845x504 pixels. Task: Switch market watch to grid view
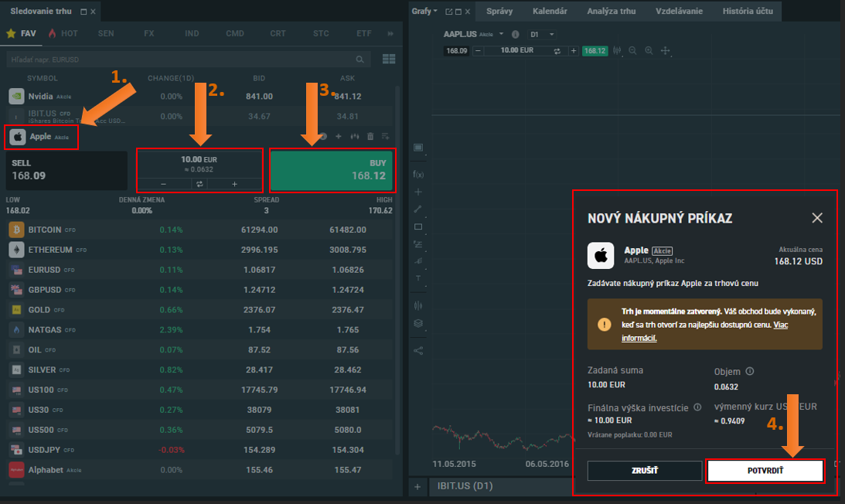[389, 60]
